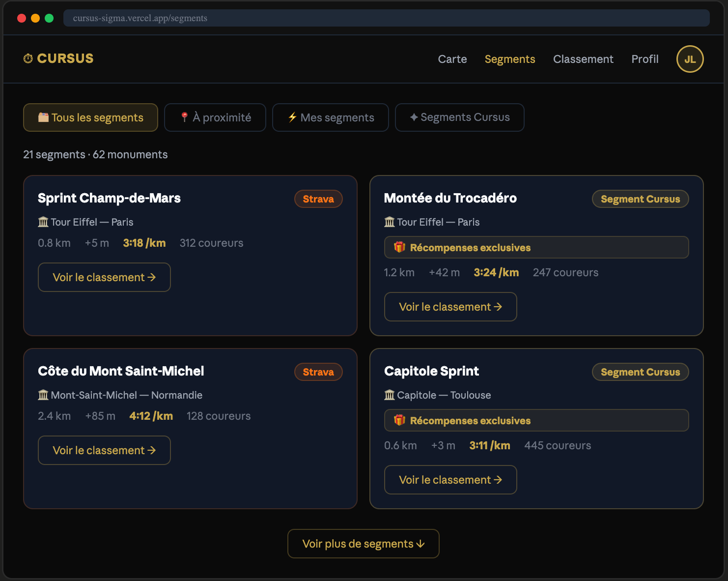Screen dimensions: 728x581
Task: Click the 3:18 /km pace value
Action: (x=144, y=243)
